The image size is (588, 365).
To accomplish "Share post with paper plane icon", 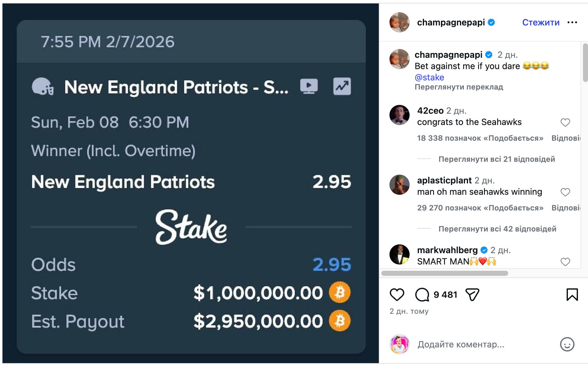I will point(472,295).
